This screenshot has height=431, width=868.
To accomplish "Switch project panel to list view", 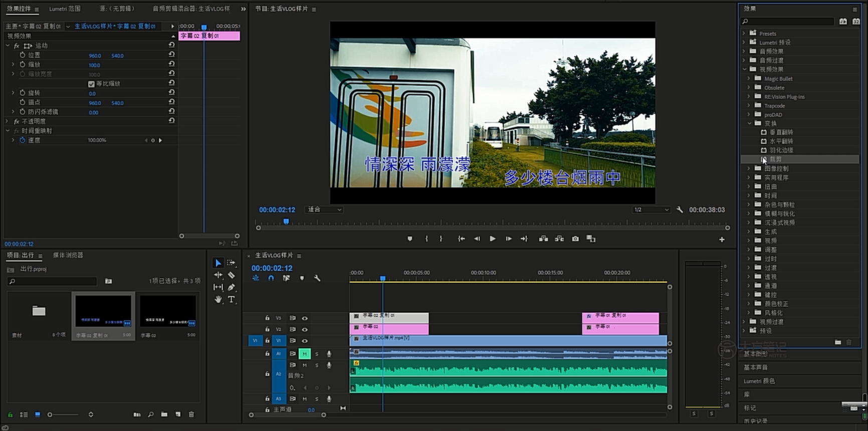I will click(x=24, y=414).
